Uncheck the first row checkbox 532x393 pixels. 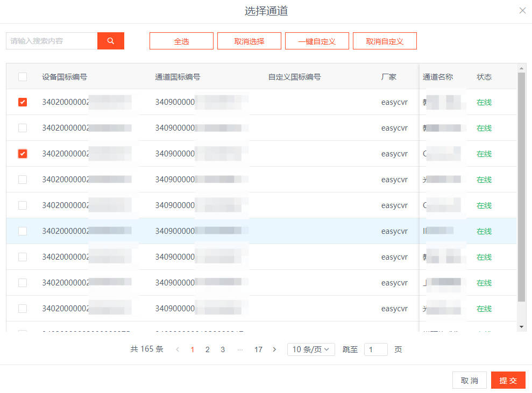click(23, 102)
